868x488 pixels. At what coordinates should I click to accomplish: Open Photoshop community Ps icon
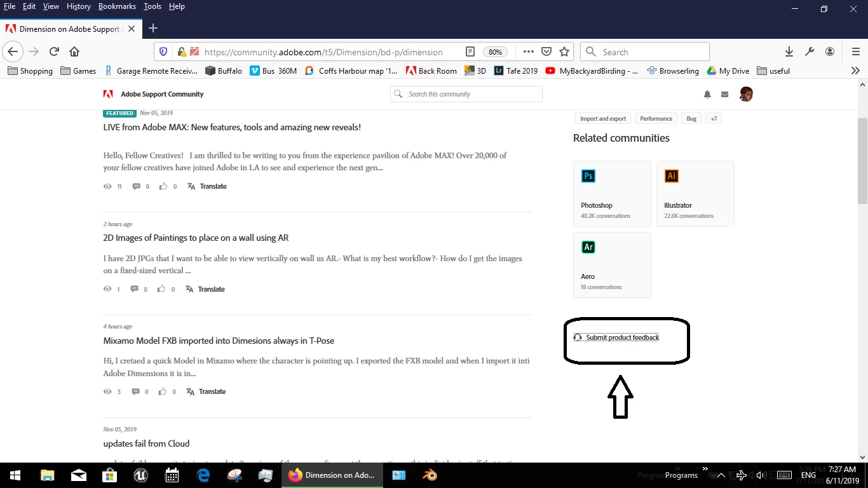[x=588, y=176]
